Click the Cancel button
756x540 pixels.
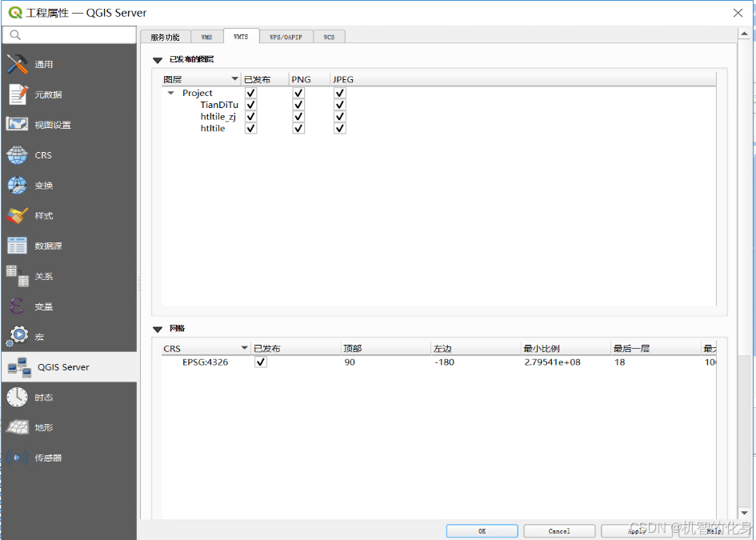559,531
